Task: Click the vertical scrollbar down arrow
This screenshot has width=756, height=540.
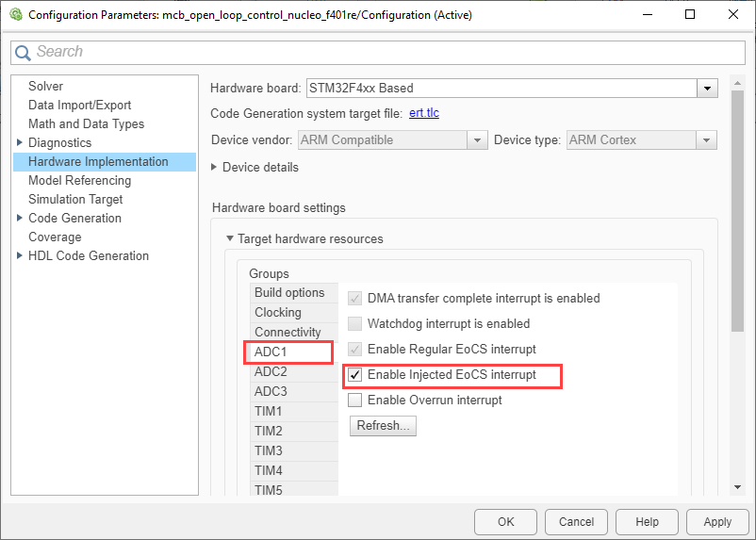Action: point(737,487)
